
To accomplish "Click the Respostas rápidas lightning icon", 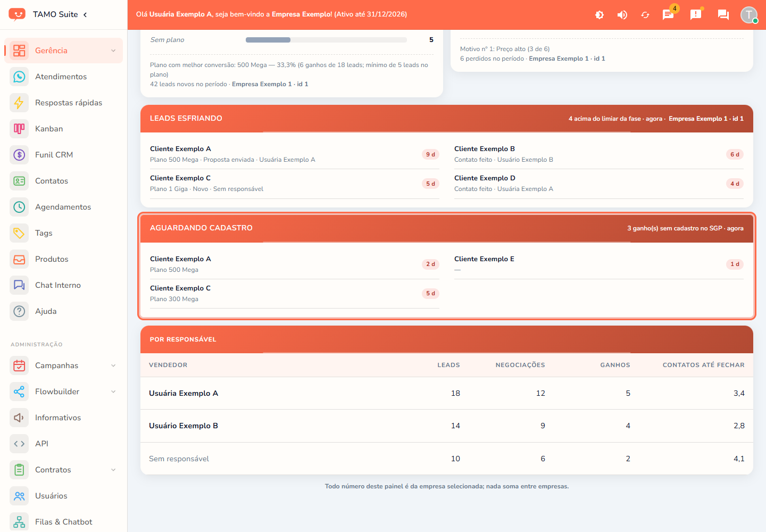I will [19, 103].
